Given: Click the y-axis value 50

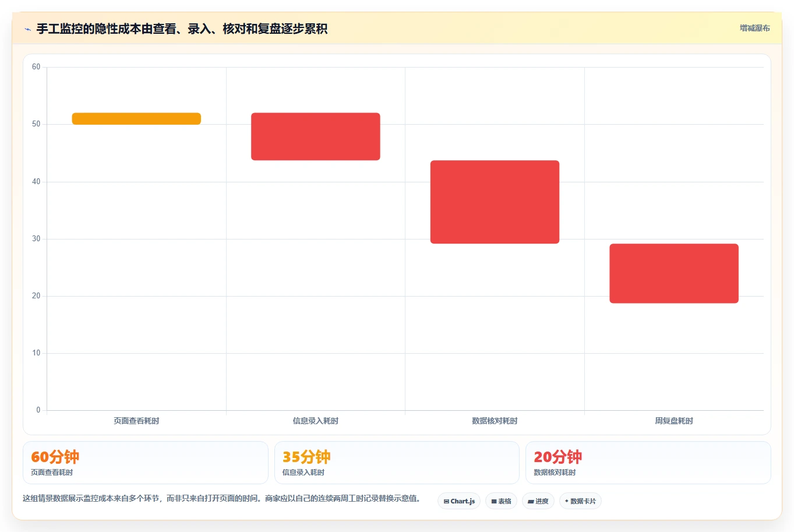Looking at the screenshot, I should coord(36,124).
